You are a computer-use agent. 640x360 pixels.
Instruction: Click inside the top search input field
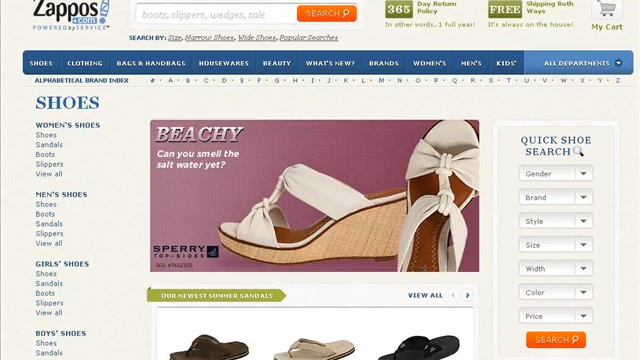pyautogui.click(x=216, y=14)
